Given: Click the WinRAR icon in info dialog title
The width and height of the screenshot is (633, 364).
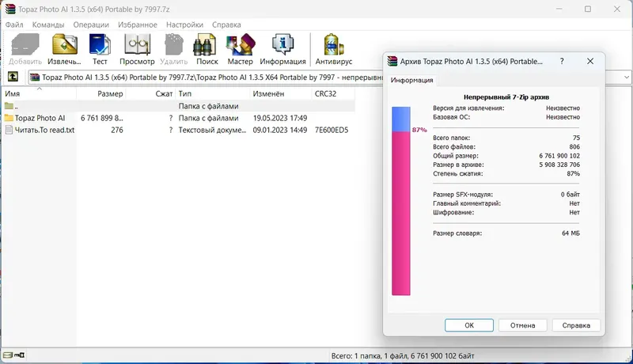Looking at the screenshot, I should click(x=392, y=62).
